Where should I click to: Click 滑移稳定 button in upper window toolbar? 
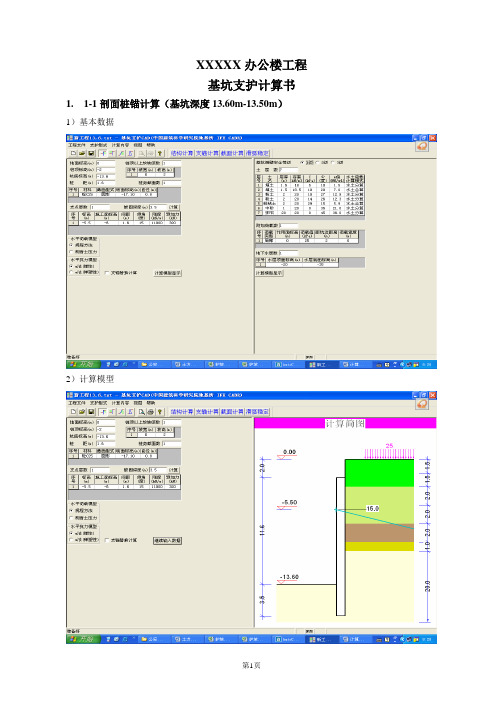[257, 153]
